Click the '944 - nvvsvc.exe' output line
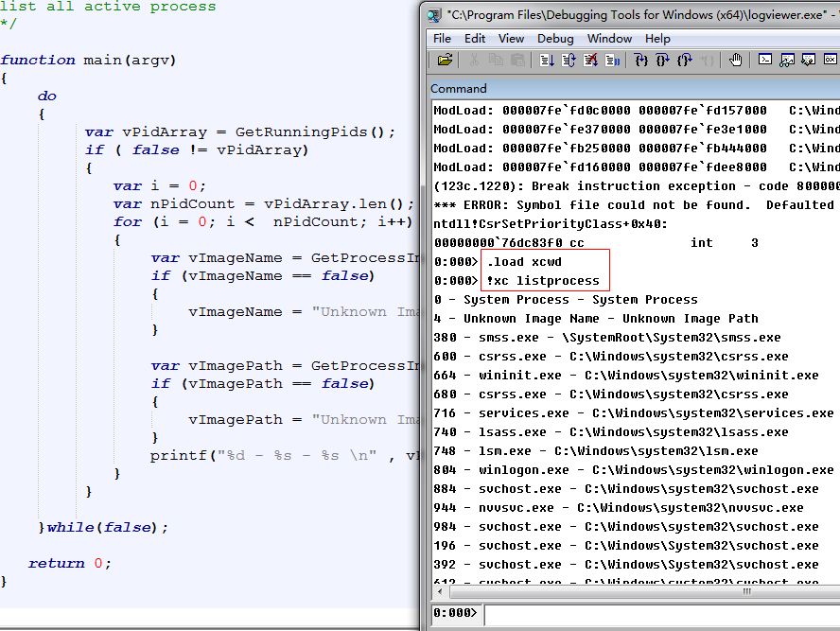This screenshot has height=631, width=840. [619, 508]
